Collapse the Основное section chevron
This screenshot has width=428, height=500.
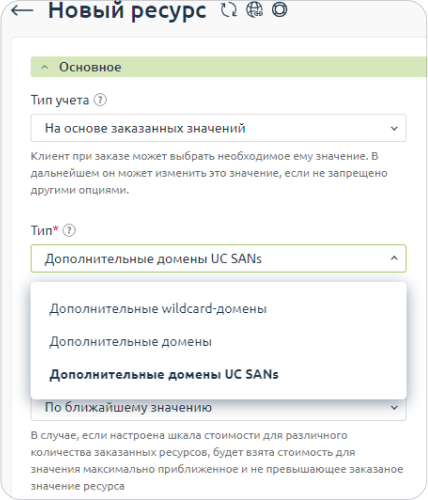pyautogui.click(x=45, y=67)
